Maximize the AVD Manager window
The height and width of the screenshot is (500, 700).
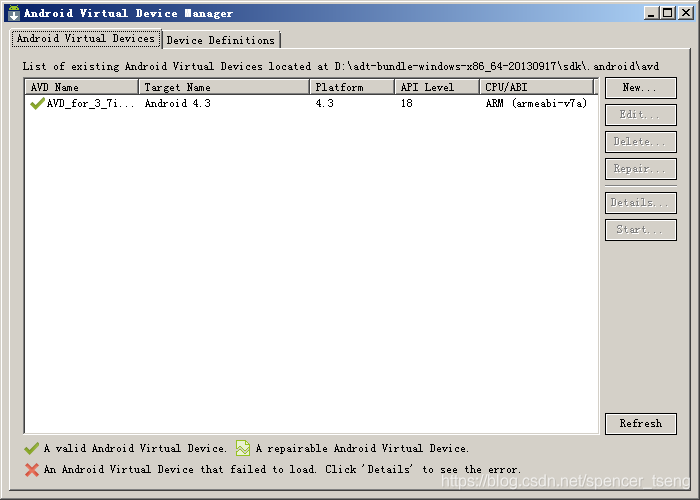668,13
